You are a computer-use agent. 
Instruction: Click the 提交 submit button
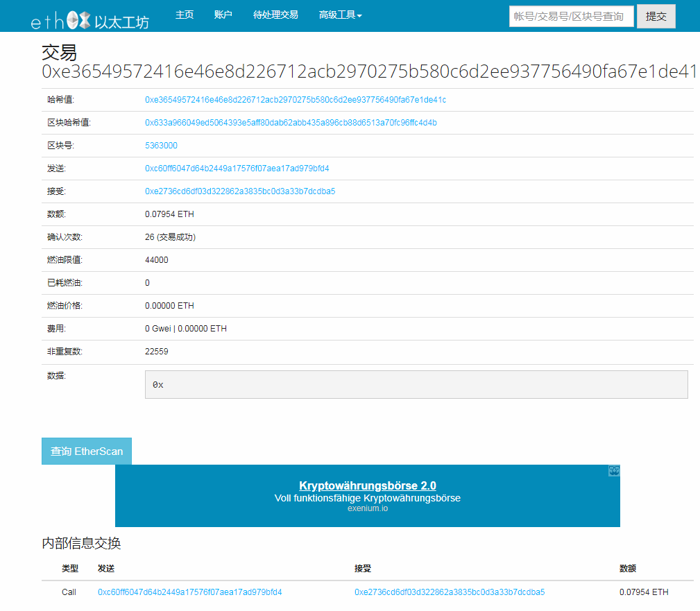655,16
